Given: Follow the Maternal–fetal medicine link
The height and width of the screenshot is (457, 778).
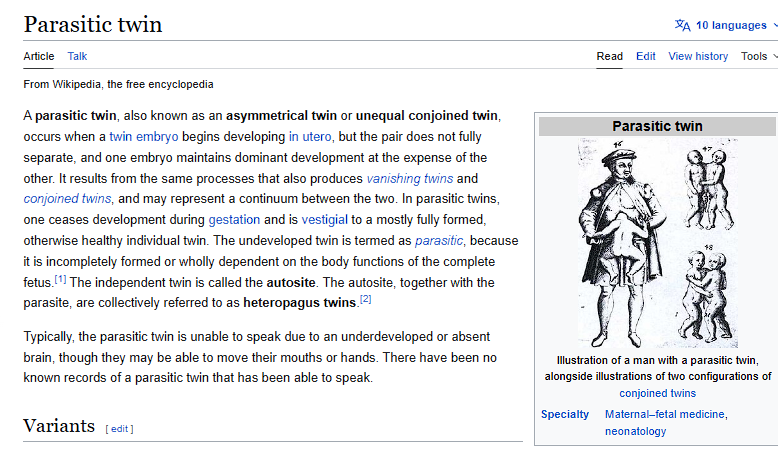Looking at the screenshot, I should (665, 414).
